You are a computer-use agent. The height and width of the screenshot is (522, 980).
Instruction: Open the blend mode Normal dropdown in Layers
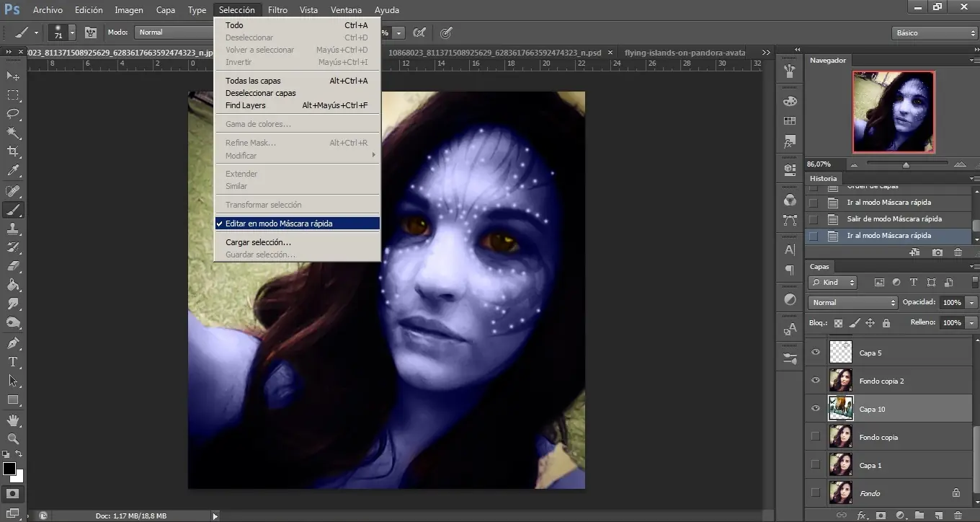[852, 303]
